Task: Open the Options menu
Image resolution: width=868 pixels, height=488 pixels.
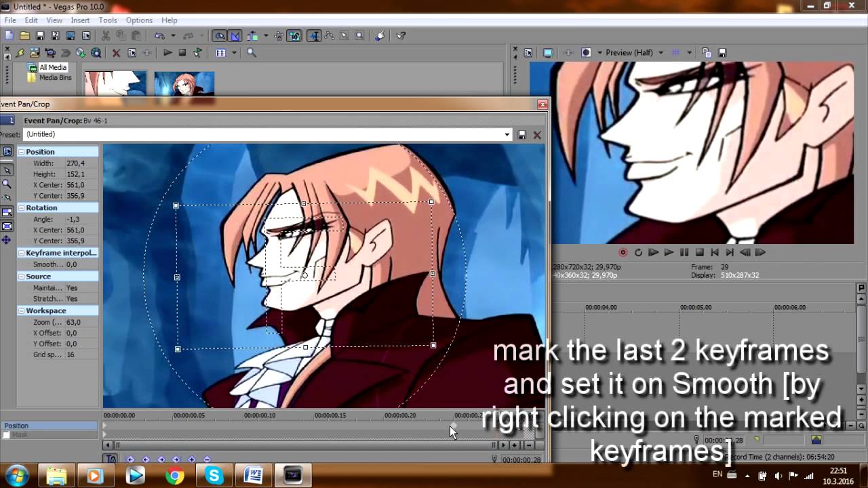Action: pos(139,20)
